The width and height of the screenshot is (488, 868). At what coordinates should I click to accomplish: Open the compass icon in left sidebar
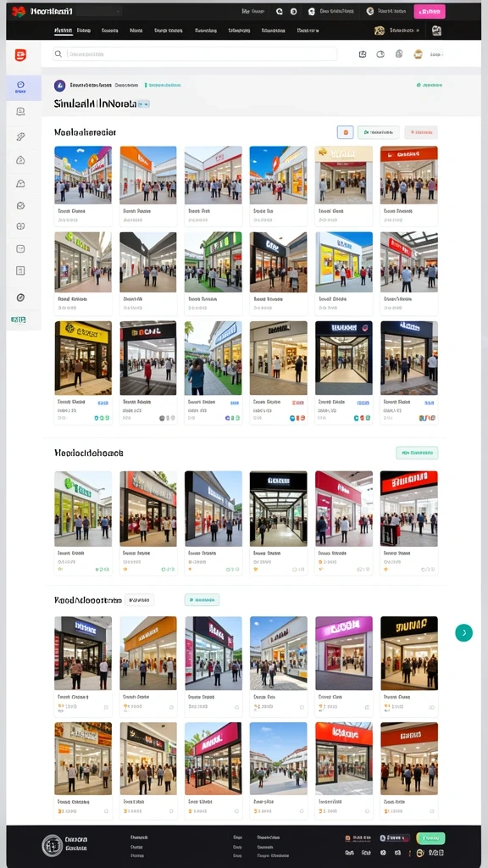(20, 298)
